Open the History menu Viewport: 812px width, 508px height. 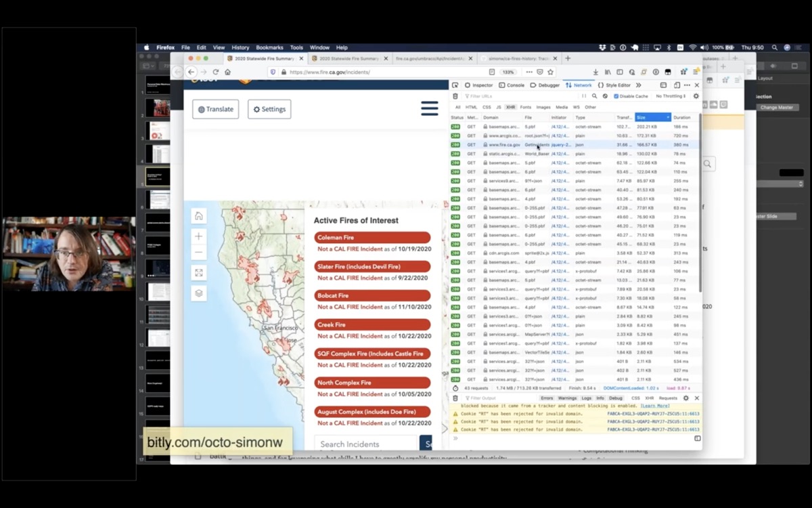click(x=240, y=47)
